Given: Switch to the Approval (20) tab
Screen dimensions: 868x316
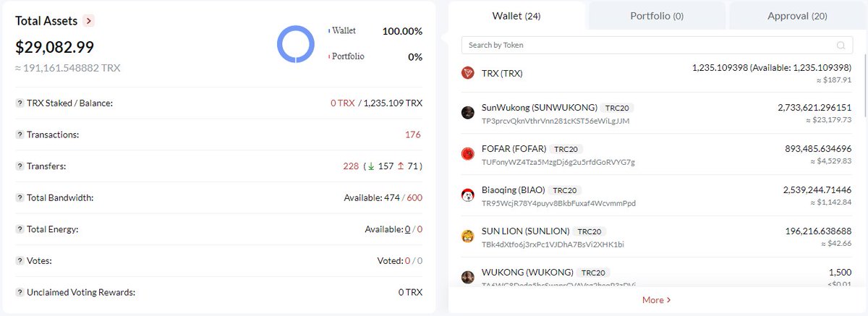Looking at the screenshot, I should [797, 15].
